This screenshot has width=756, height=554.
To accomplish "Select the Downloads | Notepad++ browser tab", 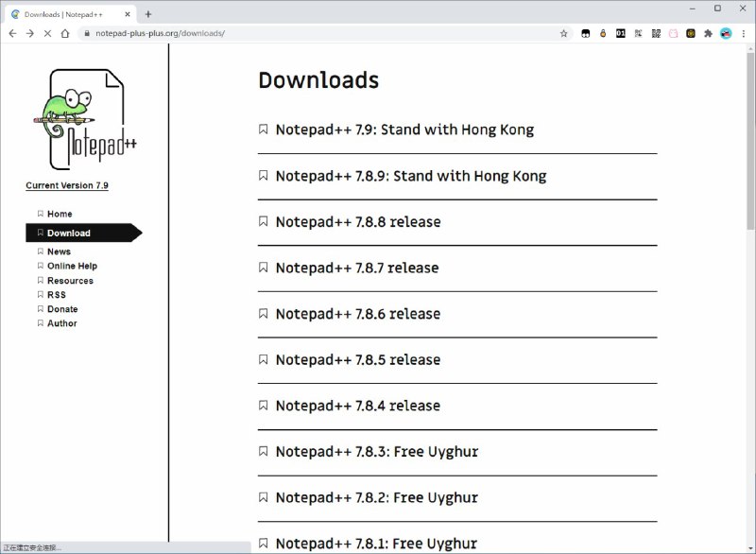I will click(71, 14).
